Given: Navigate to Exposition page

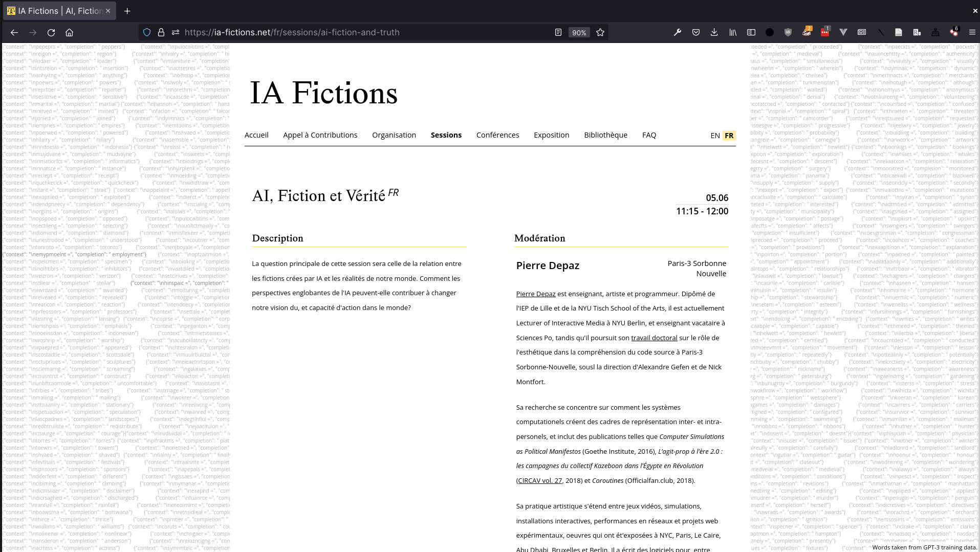Looking at the screenshot, I should click(552, 135).
